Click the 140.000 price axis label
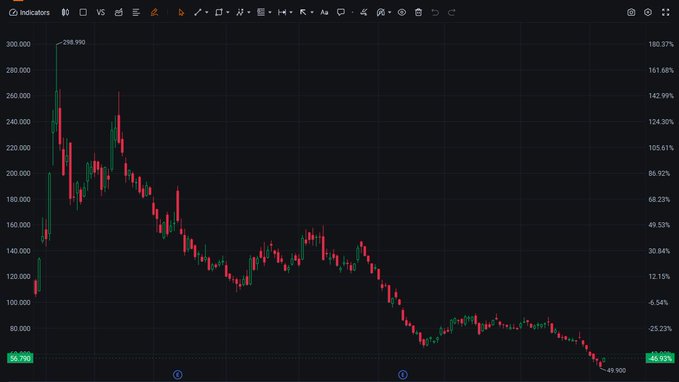Viewport: 679px width, 382px height. pos(18,251)
